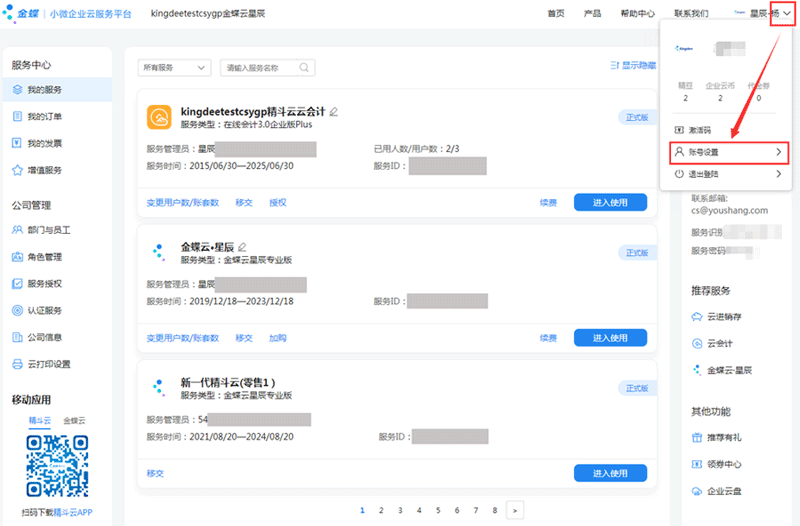Viewport: 800px width, 526px height.
Task: Go to page 5
Action: click(x=438, y=510)
